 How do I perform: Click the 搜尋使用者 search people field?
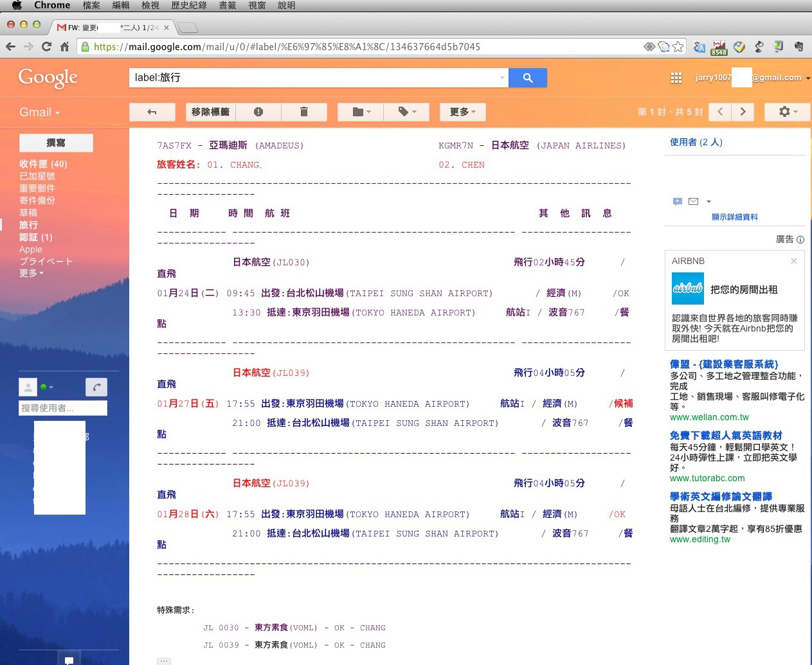point(63,408)
